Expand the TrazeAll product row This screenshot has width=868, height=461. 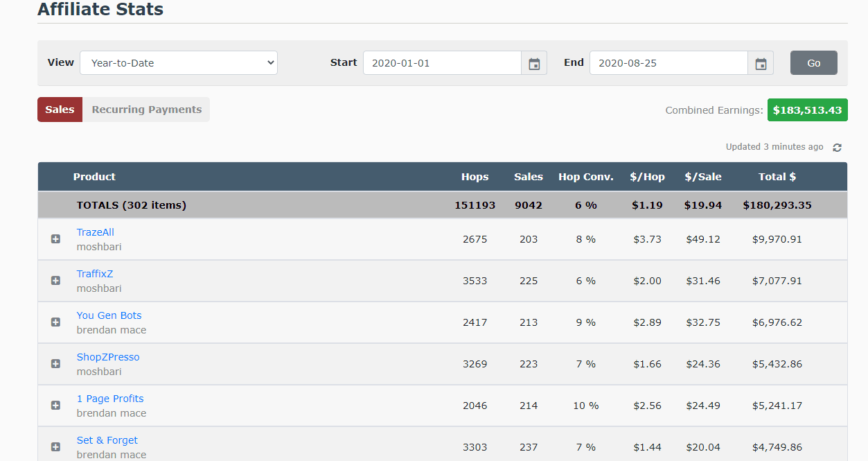(x=55, y=239)
